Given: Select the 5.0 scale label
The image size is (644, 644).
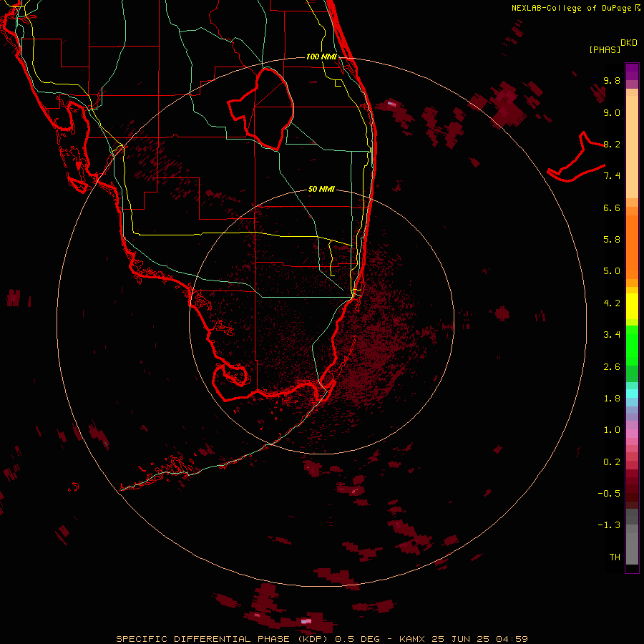Looking at the screenshot, I should (612, 271).
